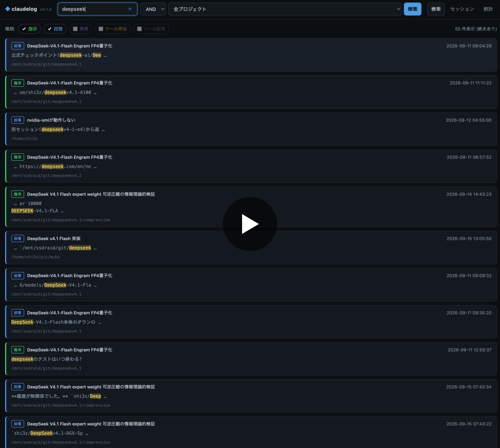Click the 回答 badge beside nvidia-smiが動作しない
The height and width of the screenshot is (448, 500).
(x=17, y=120)
